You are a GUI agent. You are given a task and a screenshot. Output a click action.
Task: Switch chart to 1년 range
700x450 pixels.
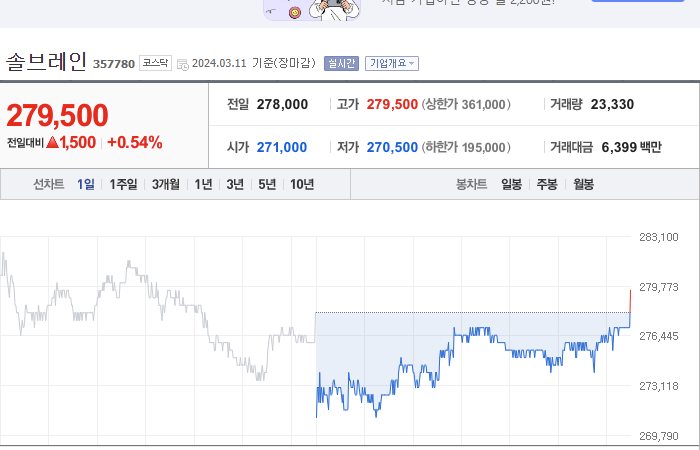tap(203, 184)
